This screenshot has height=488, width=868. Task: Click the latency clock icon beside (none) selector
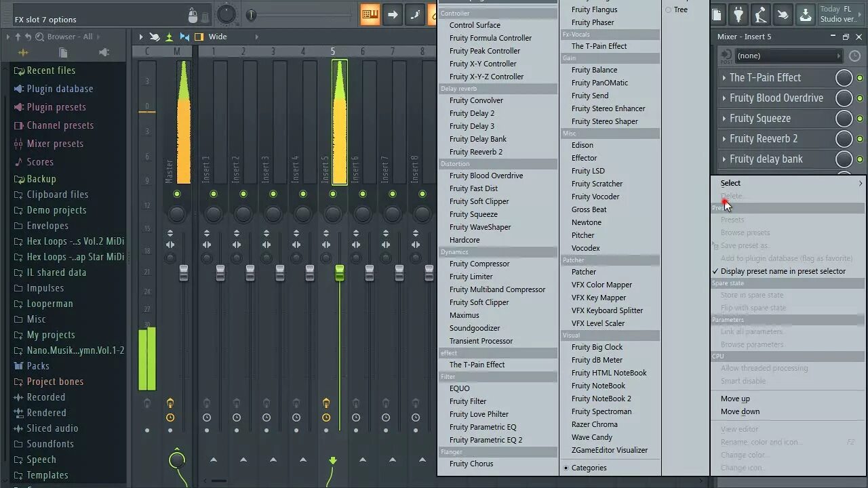(854, 56)
